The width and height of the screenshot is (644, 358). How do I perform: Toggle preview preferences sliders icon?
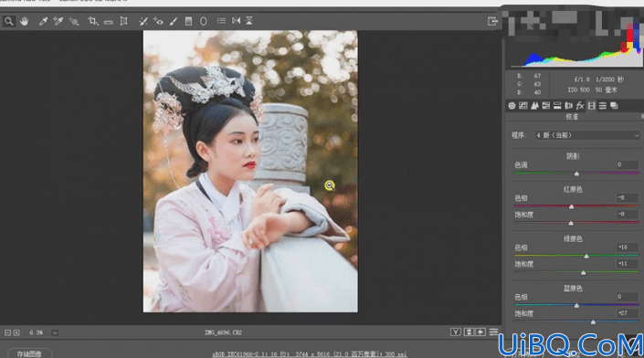493,332
